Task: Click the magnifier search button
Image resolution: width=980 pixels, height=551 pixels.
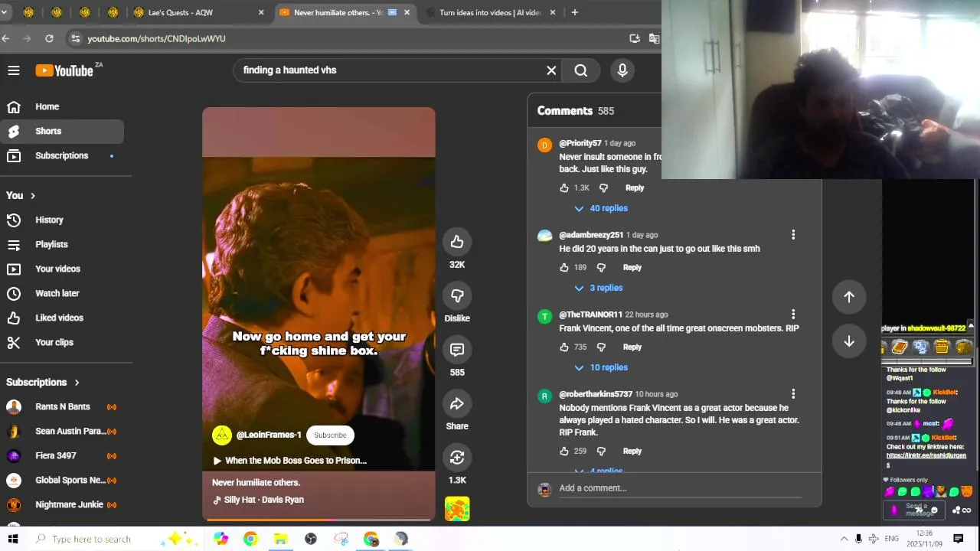Action: click(581, 70)
